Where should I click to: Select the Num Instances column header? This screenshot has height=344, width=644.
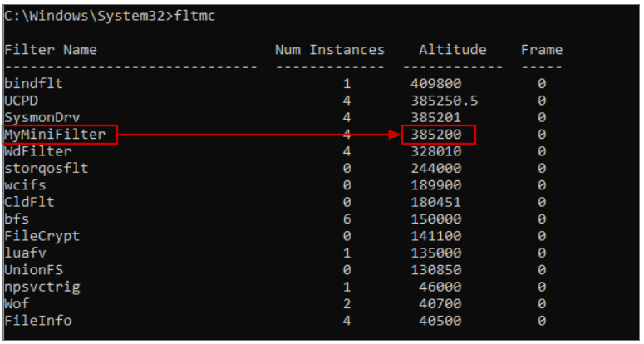tap(330, 50)
